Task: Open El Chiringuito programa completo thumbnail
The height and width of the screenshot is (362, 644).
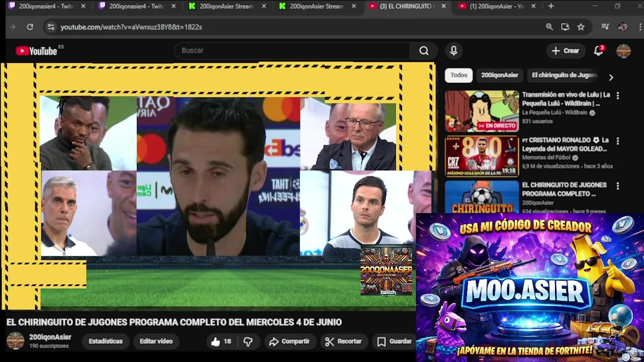Action: 481,197
